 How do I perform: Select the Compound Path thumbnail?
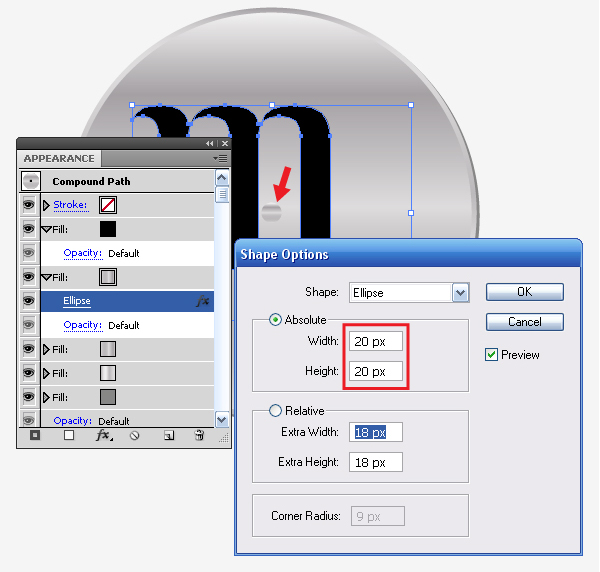[31, 181]
